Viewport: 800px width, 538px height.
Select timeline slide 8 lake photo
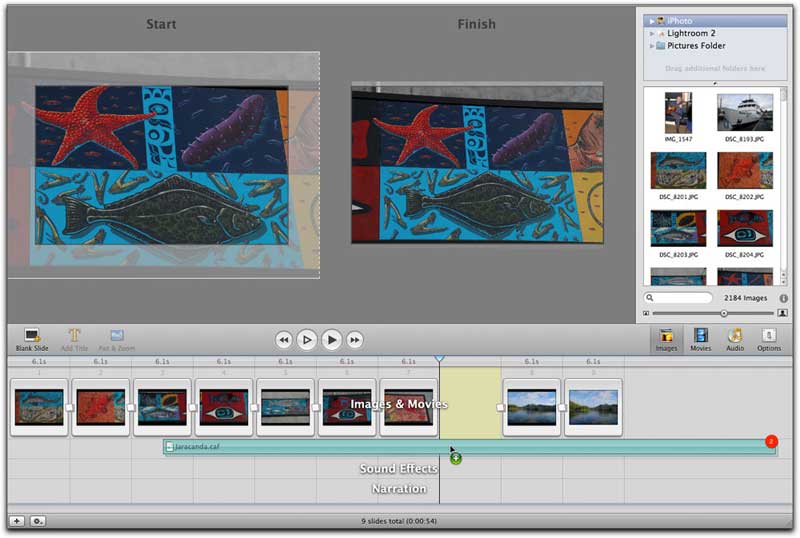click(x=532, y=407)
